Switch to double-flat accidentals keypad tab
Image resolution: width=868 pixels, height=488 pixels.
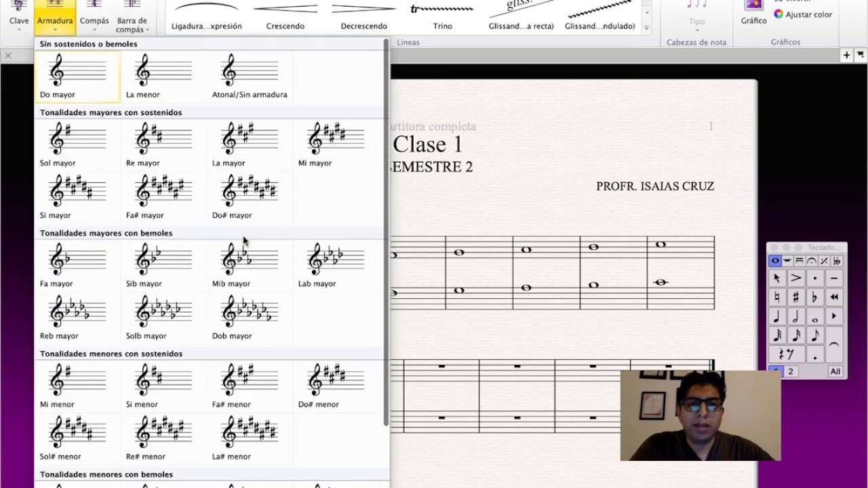pos(837,261)
